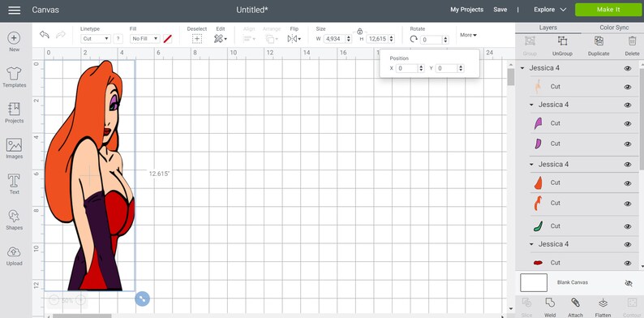
Task: Click the linetype help question mark
Action: coord(118,39)
